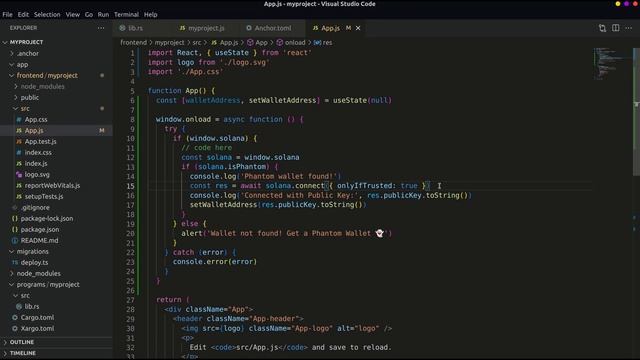Collapse the app folder
This screenshot has height=360, width=640.
[22, 64]
